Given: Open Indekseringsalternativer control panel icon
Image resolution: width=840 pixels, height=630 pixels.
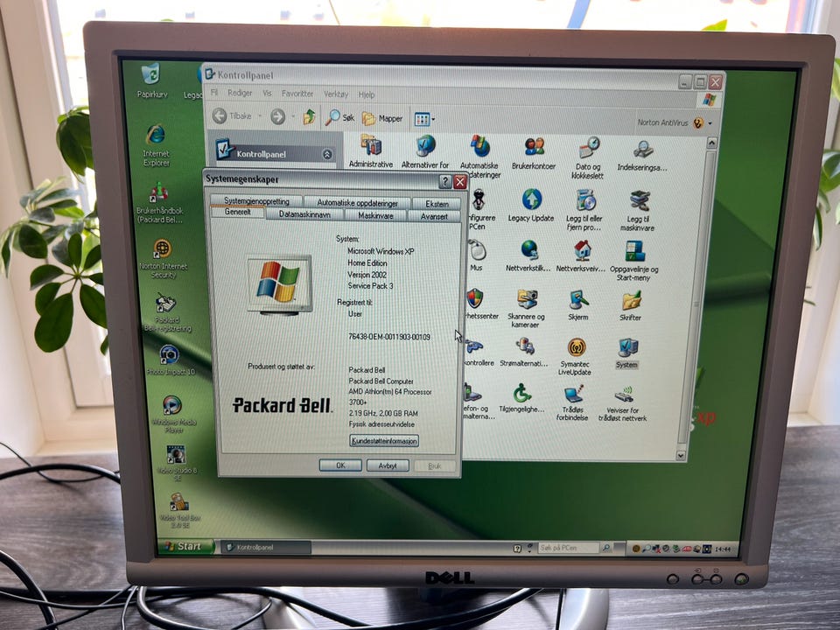Looking at the screenshot, I should [x=641, y=156].
